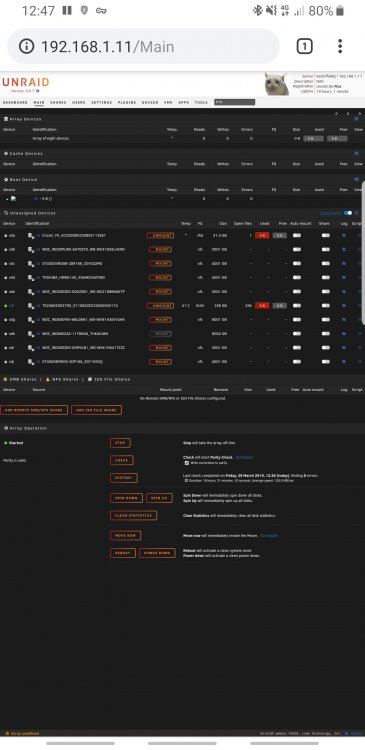This screenshot has width=365, height=750.
Task: Click the disk icon of sdj device
Action: 31,362
